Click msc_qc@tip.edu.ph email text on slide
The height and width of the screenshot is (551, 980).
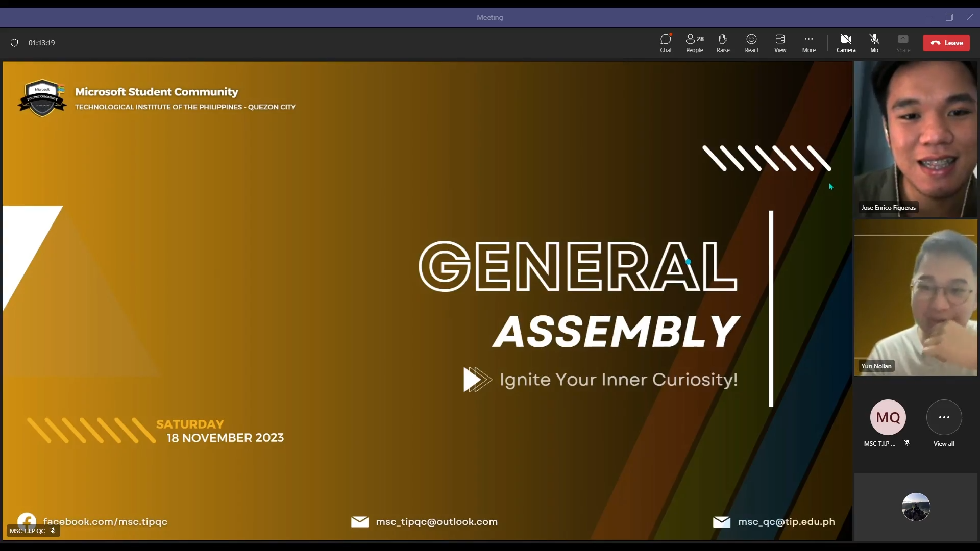coord(787,521)
